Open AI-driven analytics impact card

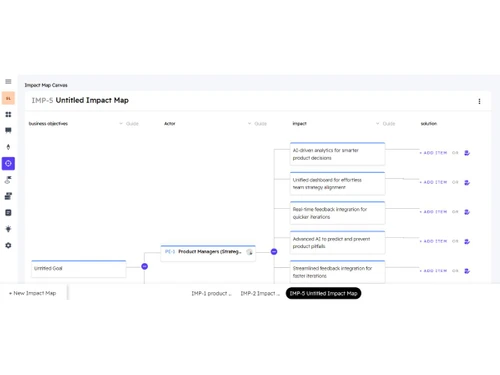pyautogui.click(x=337, y=154)
